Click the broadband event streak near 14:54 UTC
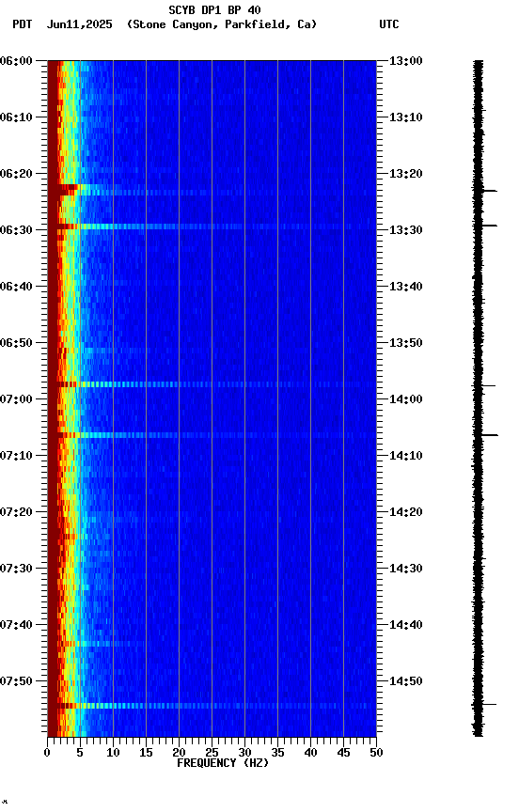This screenshot has height=812, width=519. coord(212,705)
